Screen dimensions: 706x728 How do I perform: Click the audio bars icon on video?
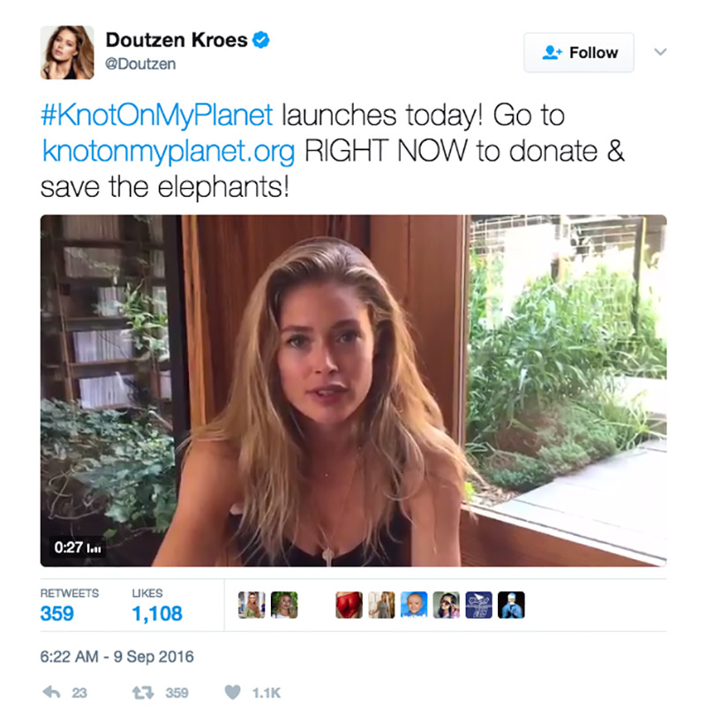click(94, 548)
